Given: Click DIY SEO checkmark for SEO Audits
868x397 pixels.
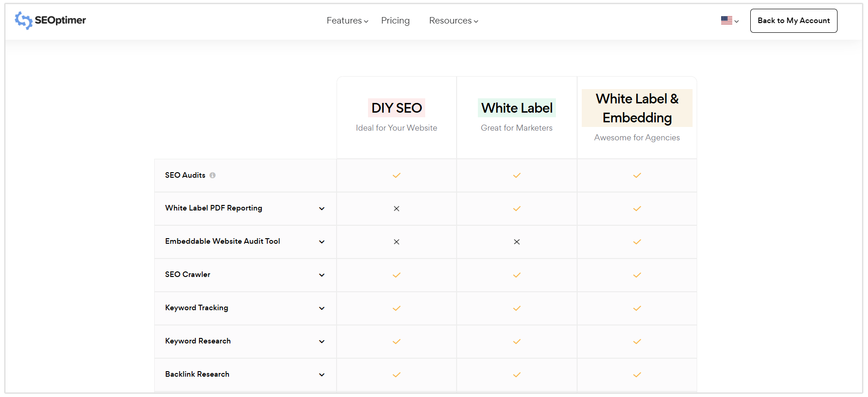Looking at the screenshot, I should click(397, 175).
